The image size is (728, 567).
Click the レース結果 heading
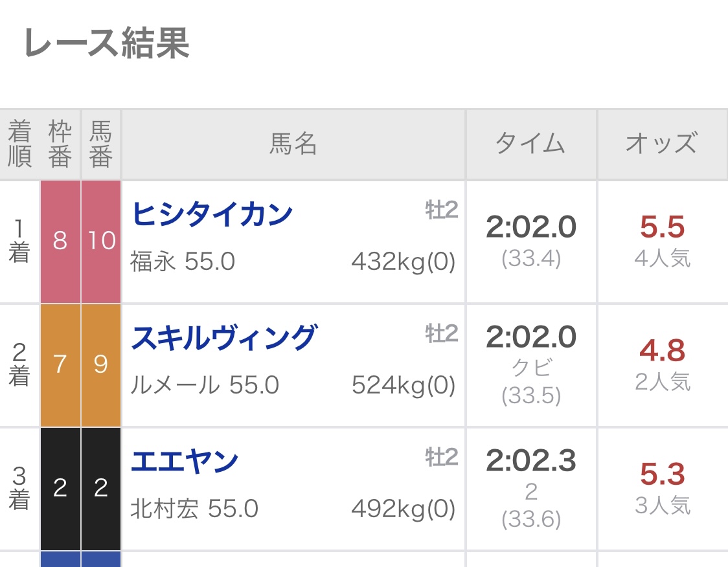pos(107,45)
